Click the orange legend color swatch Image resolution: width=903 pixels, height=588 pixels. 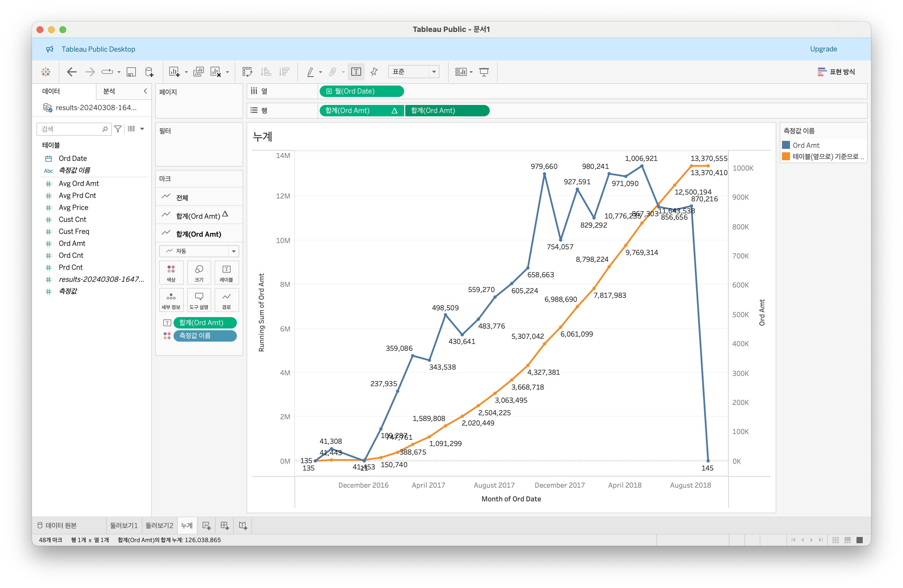point(786,156)
